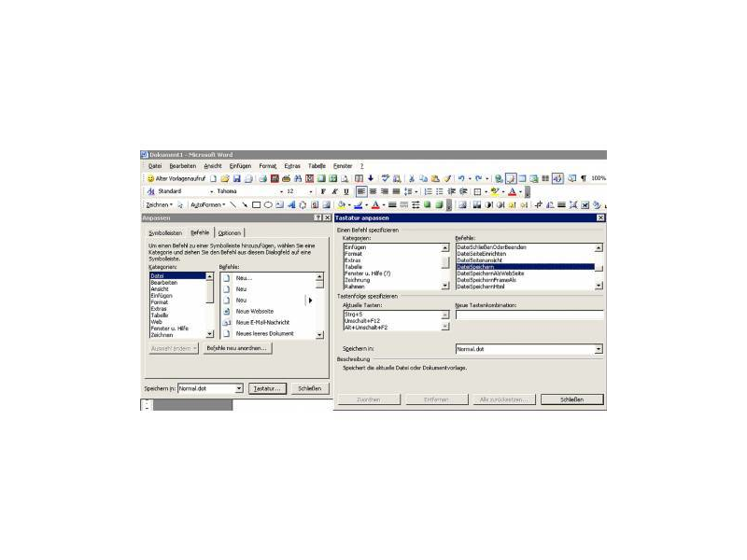Expand the Undo history dropdown arrow
The image size is (747, 560).
(470, 178)
